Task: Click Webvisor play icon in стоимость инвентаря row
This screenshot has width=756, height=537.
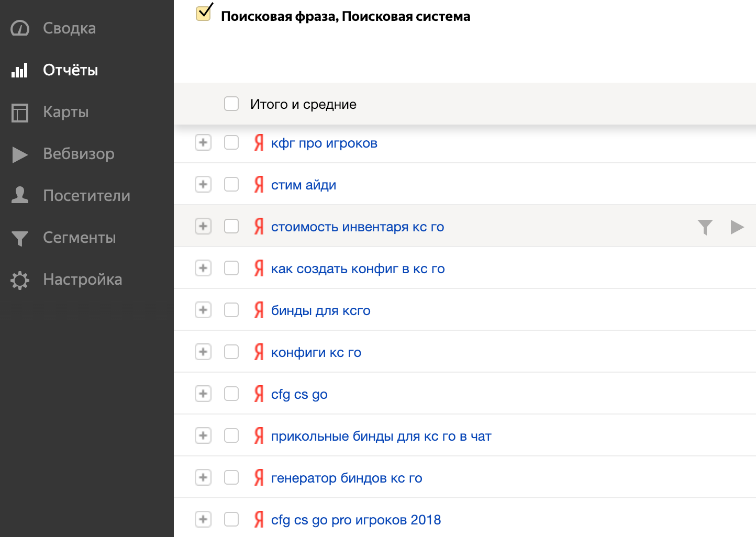Action: point(737,227)
